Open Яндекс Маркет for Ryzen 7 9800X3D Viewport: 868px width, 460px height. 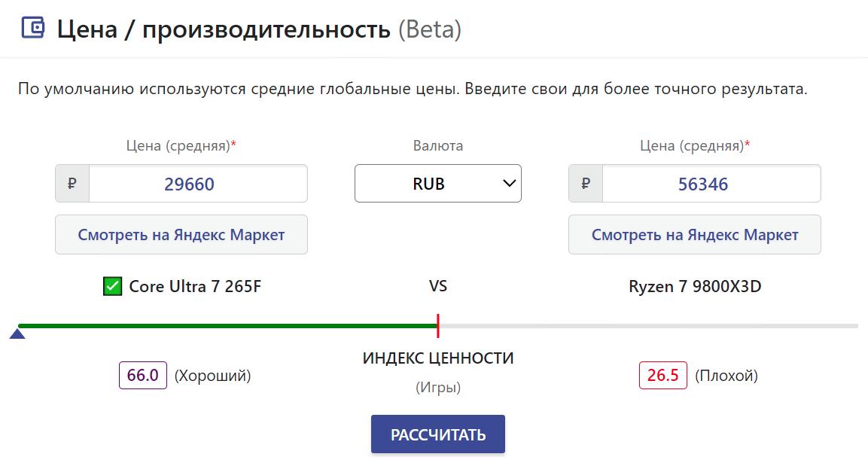(x=694, y=235)
